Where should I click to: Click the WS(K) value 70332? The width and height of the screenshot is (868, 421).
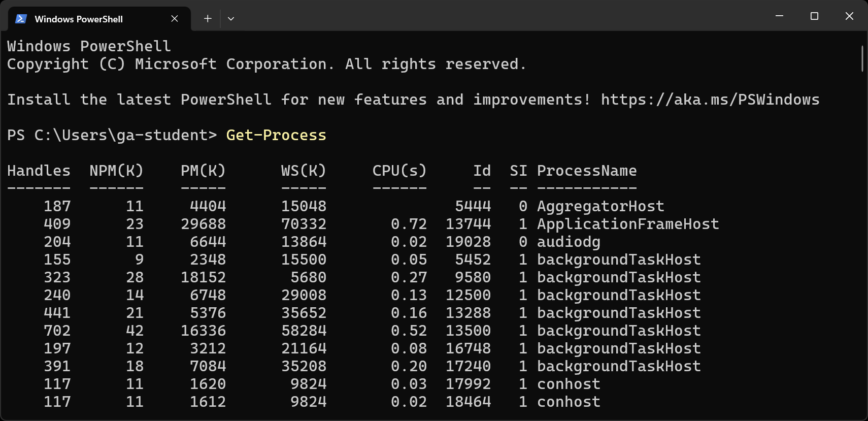click(304, 224)
